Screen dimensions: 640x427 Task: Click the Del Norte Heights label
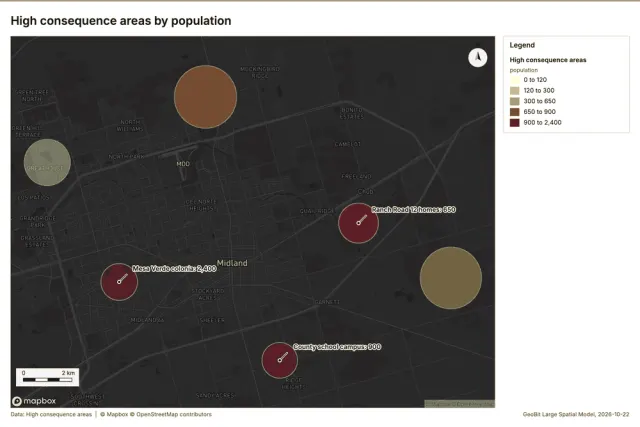201,205
